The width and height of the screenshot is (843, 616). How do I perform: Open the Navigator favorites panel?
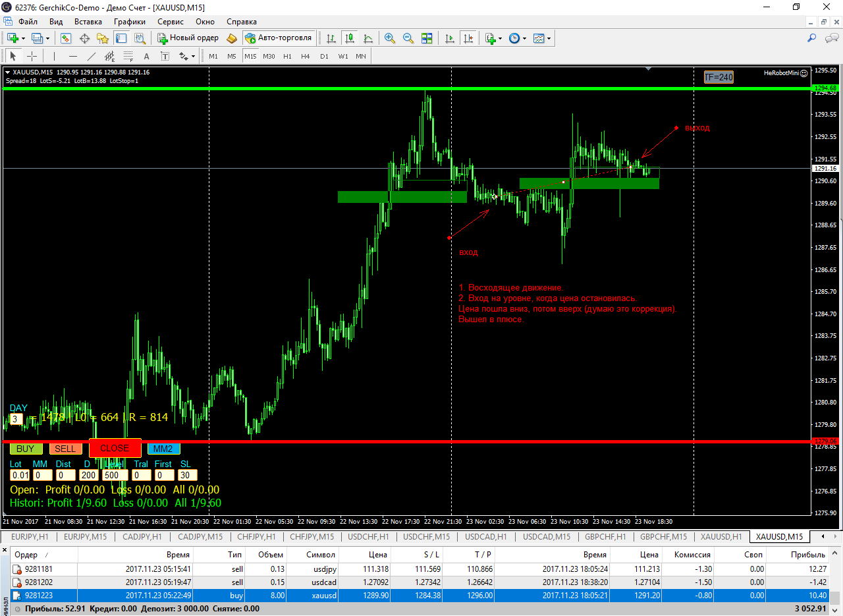pos(103,38)
